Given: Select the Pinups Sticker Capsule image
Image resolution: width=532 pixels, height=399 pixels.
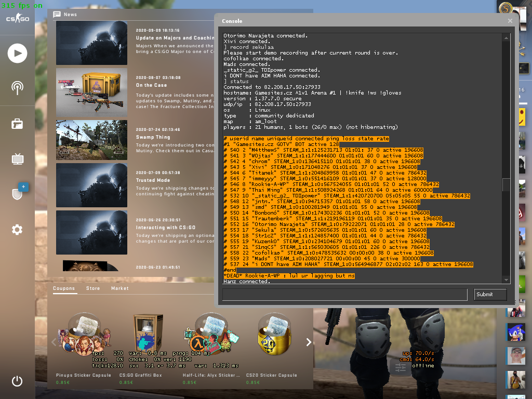Looking at the screenshot, I should (x=84, y=334).
